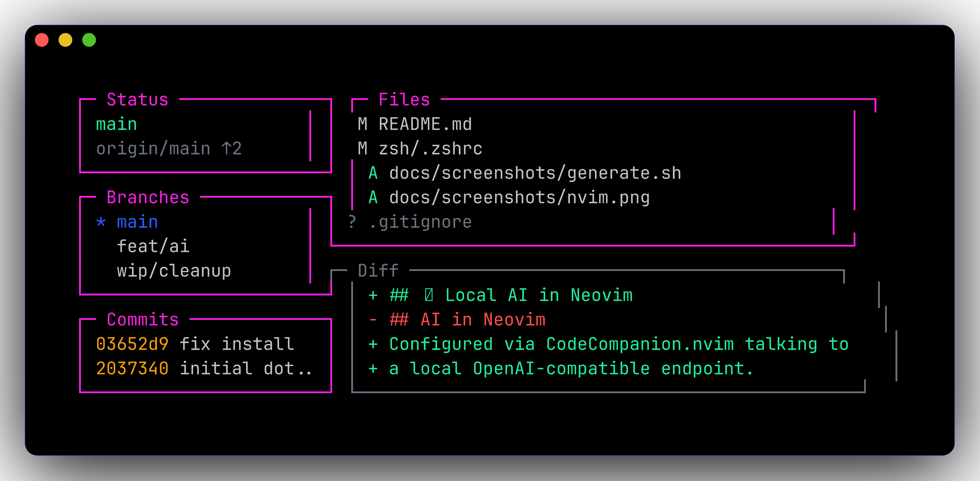The width and height of the screenshot is (980, 481).
Task: Select the green main branch in Status
Action: [x=117, y=124]
